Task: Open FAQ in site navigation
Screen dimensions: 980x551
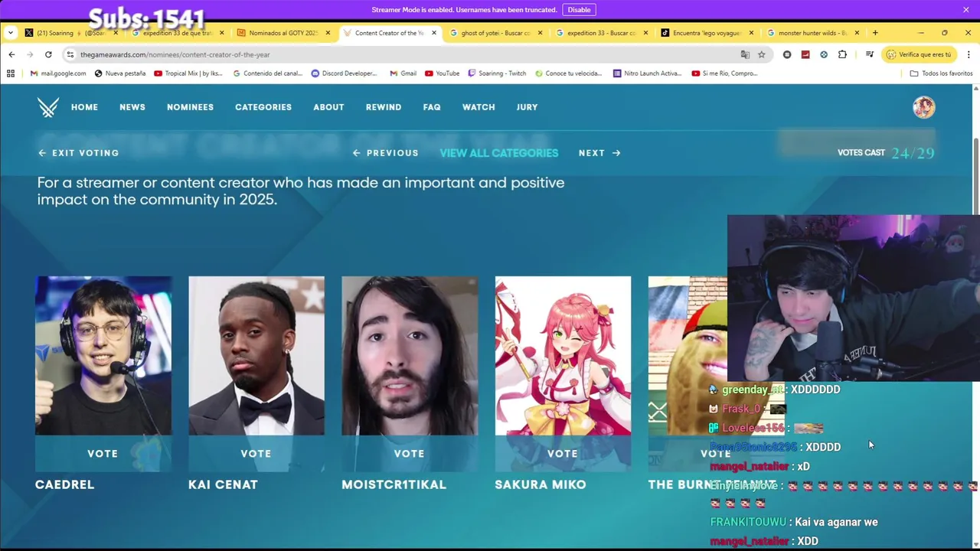Action: coord(432,107)
